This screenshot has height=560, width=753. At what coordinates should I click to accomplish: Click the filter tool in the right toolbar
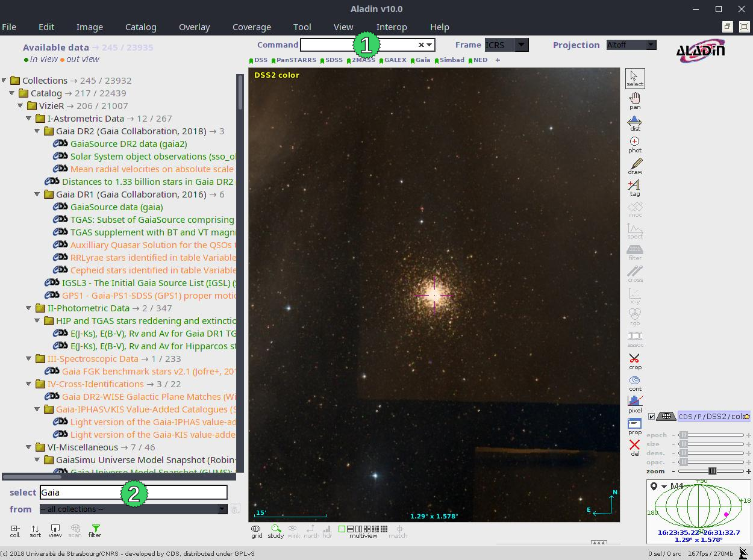[635, 253]
